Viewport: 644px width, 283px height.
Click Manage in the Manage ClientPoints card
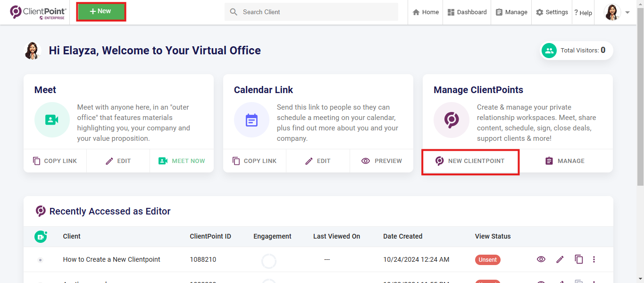565,161
